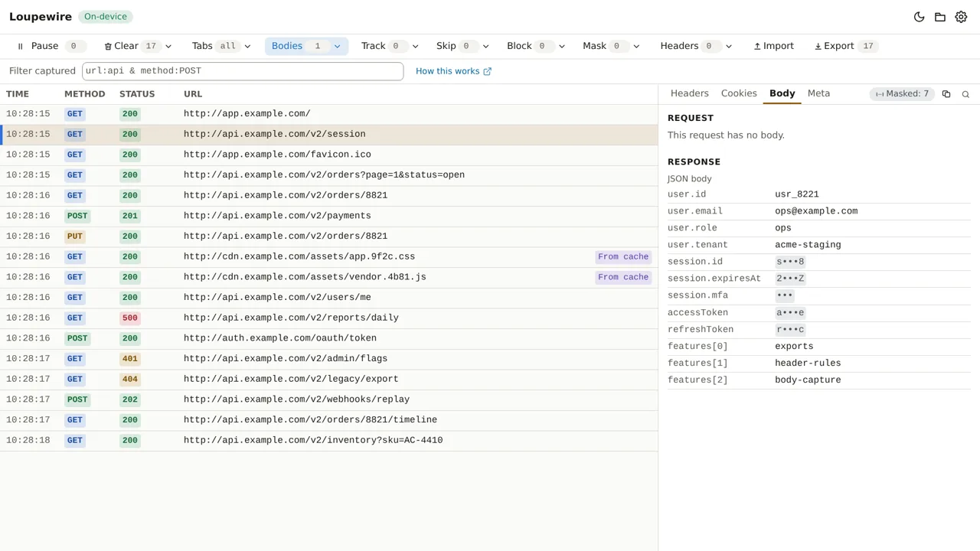Open the Meta tab
The height and width of the screenshot is (551, 980).
pyautogui.click(x=818, y=93)
